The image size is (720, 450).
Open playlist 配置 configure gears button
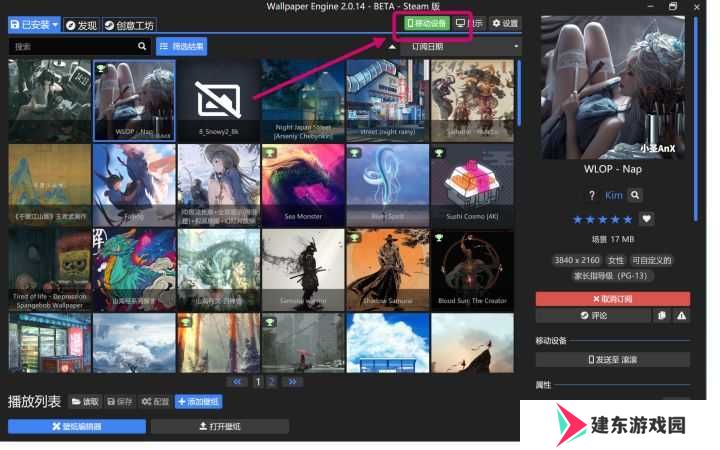pyautogui.click(x=155, y=402)
